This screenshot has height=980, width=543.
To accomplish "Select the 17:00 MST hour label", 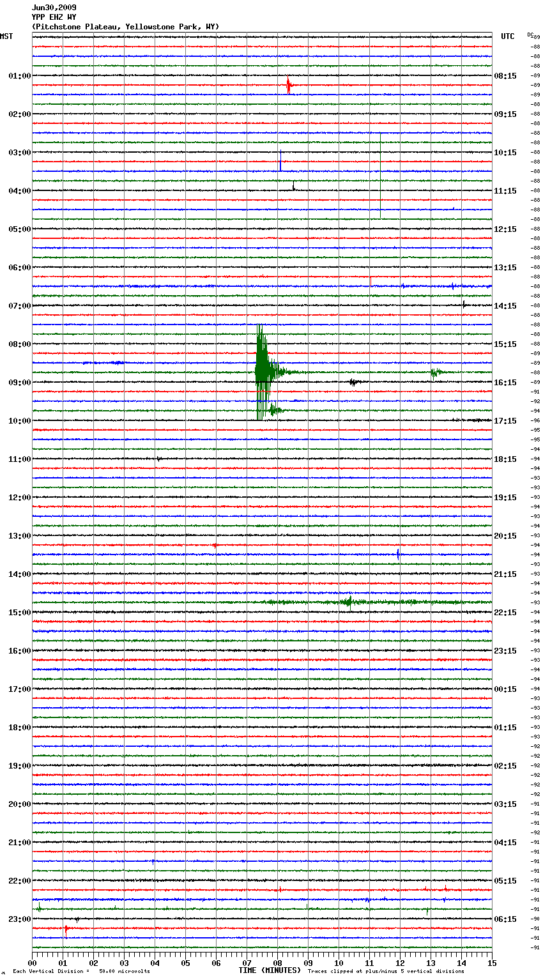I will pyautogui.click(x=20, y=689).
